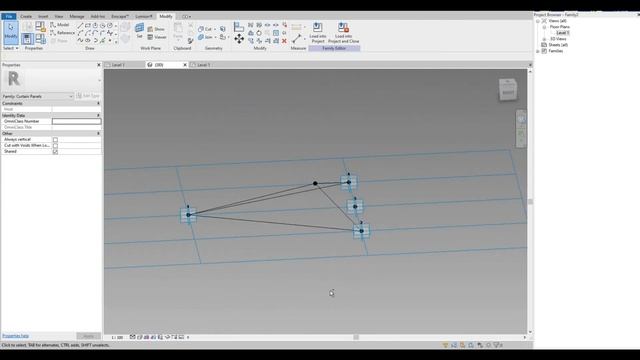Click the OmniClass Number input field

76,121
